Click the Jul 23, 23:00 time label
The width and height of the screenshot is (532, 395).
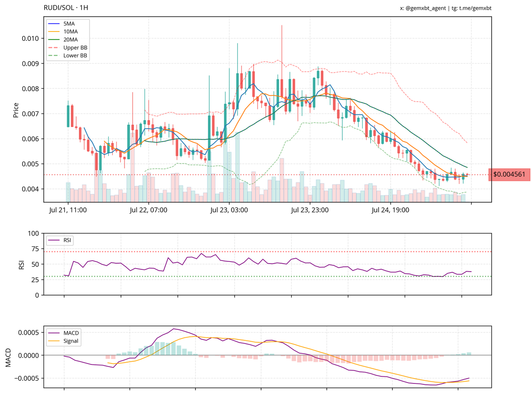[310, 210]
